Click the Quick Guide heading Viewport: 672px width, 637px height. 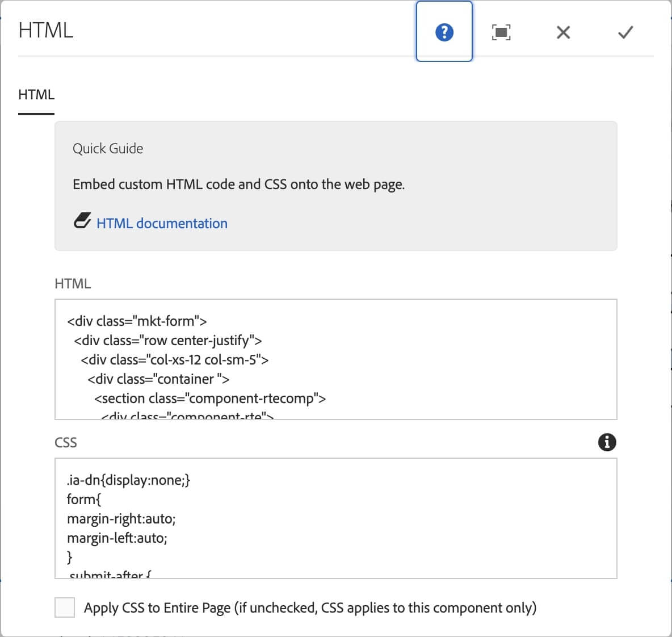pos(108,149)
